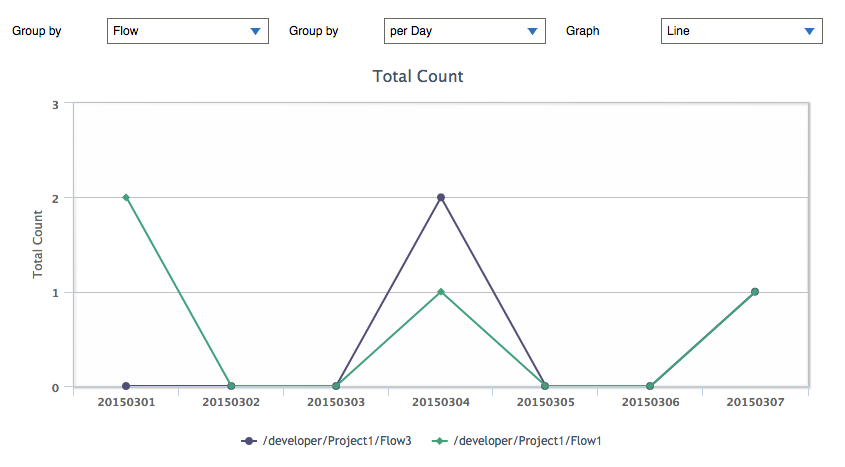The image size is (845, 467).
Task: Click the Total Count chart title
Action: (418, 76)
